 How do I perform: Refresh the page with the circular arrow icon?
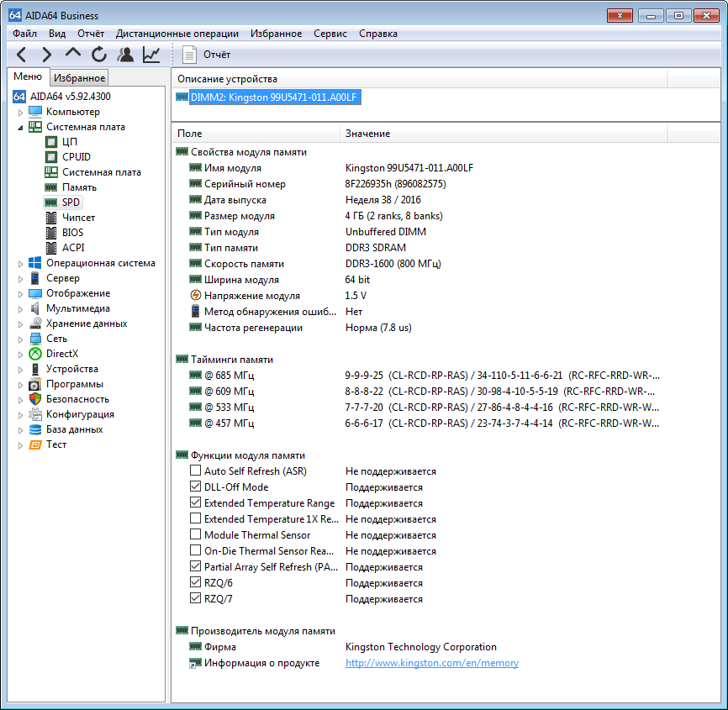[x=99, y=55]
